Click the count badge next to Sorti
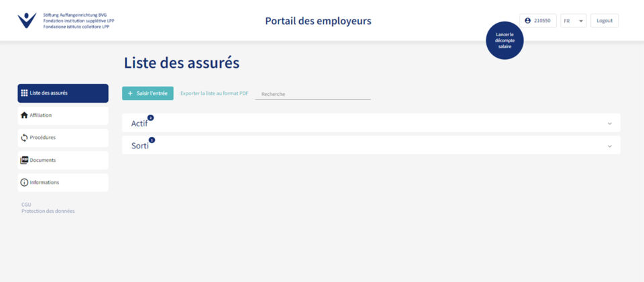 point(152,140)
